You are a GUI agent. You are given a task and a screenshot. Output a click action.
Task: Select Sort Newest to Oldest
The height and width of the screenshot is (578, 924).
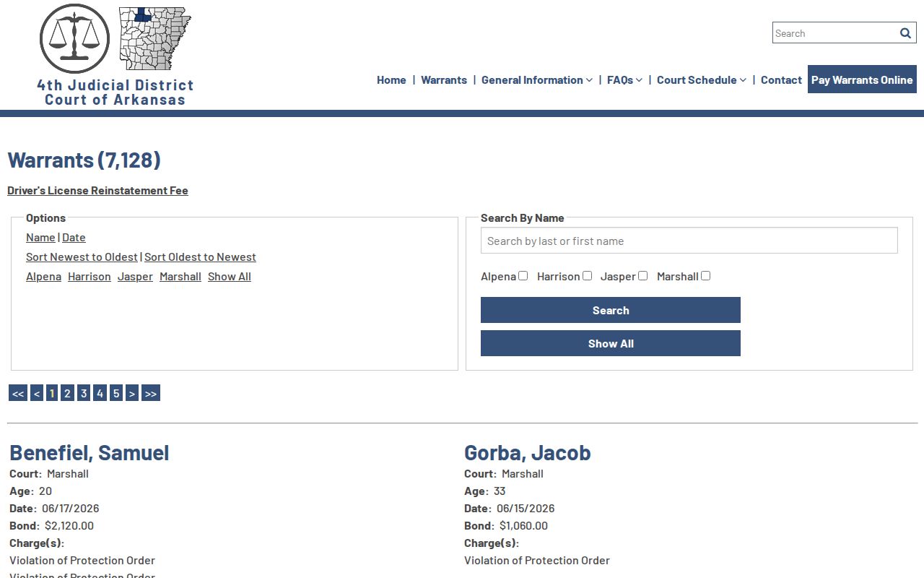point(82,257)
